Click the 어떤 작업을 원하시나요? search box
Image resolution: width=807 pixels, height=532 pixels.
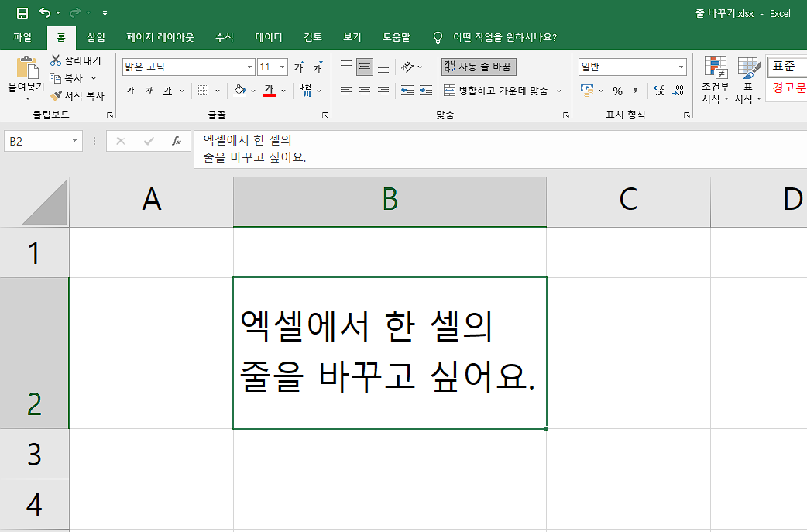[x=504, y=37]
